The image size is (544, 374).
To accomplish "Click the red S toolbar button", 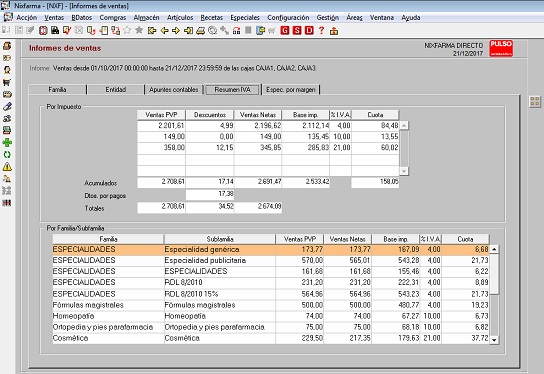I will point(297,31).
